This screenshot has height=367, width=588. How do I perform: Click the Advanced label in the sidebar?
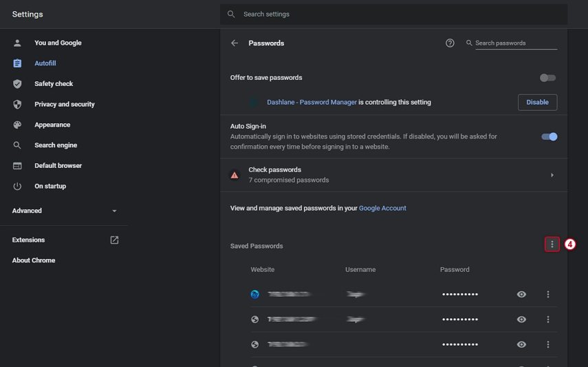[27, 211]
